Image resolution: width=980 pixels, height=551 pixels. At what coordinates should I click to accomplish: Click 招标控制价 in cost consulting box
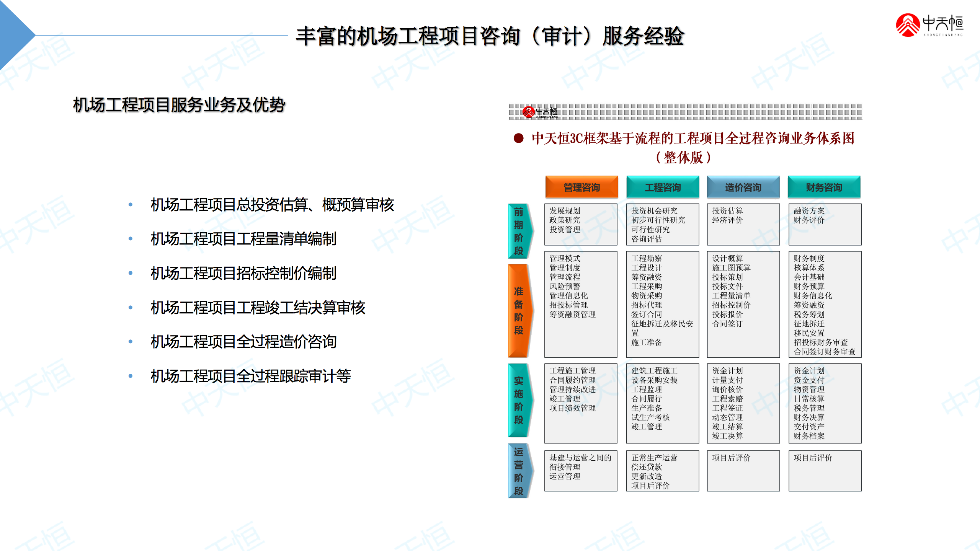[x=731, y=305]
